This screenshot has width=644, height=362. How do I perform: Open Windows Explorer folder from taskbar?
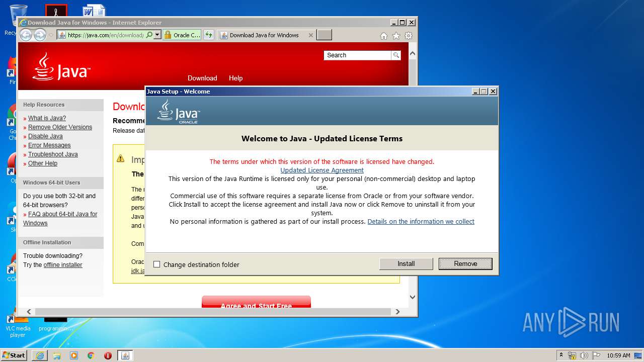(x=57, y=355)
